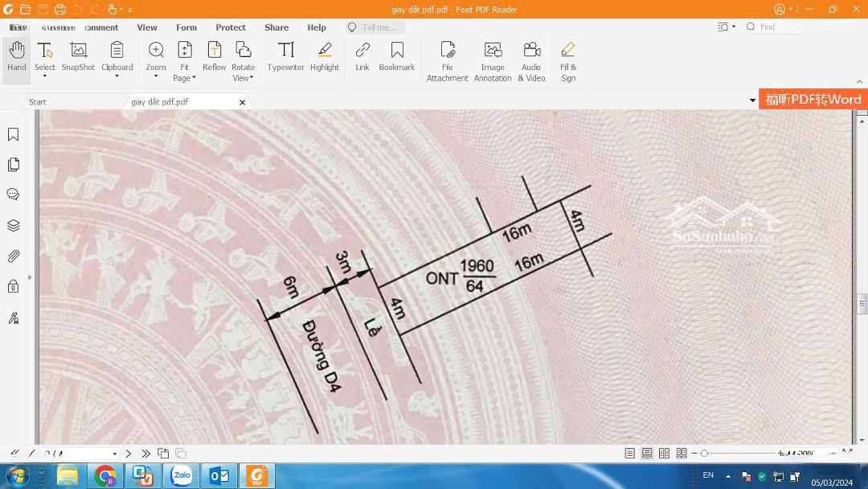The width and height of the screenshot is (868, 489).
Task: Show the Layers panel in the left sidebar
Action: [14, 225]
